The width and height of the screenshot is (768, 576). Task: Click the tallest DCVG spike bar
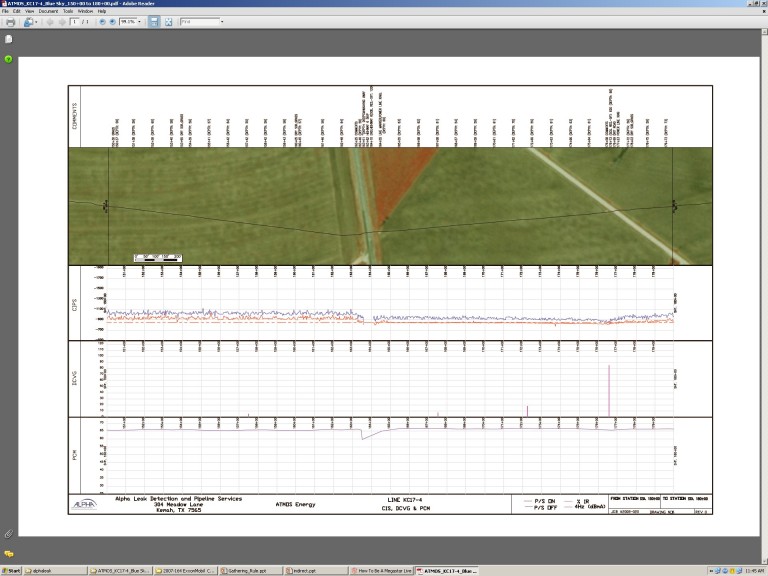pos(609,391)
